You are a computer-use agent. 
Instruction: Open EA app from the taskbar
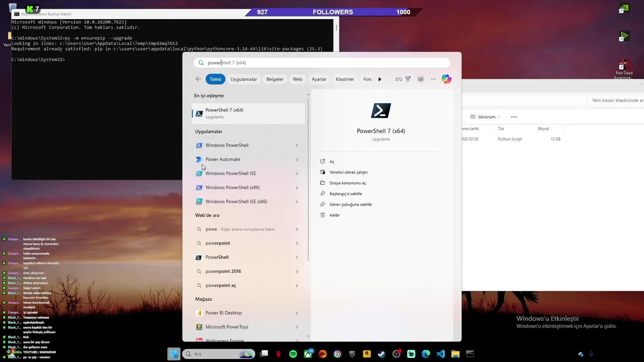coord(323,354)
